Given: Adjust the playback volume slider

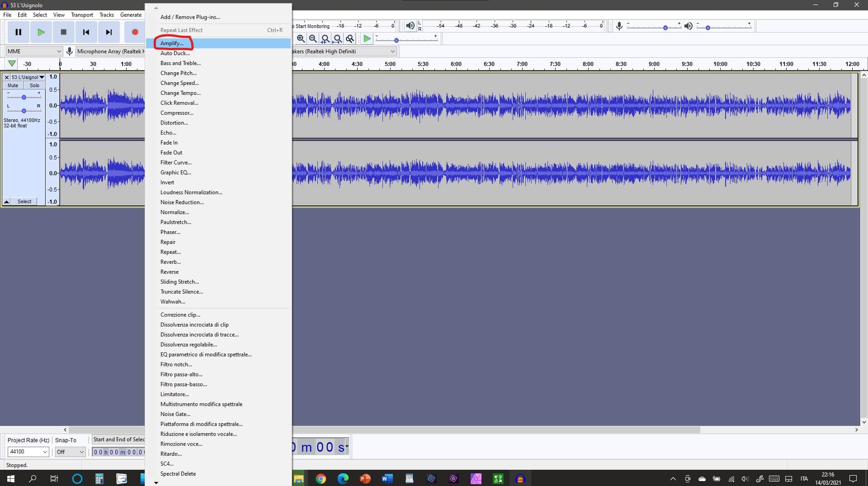Looking at the screenshot, I should [x=708, y=28].
